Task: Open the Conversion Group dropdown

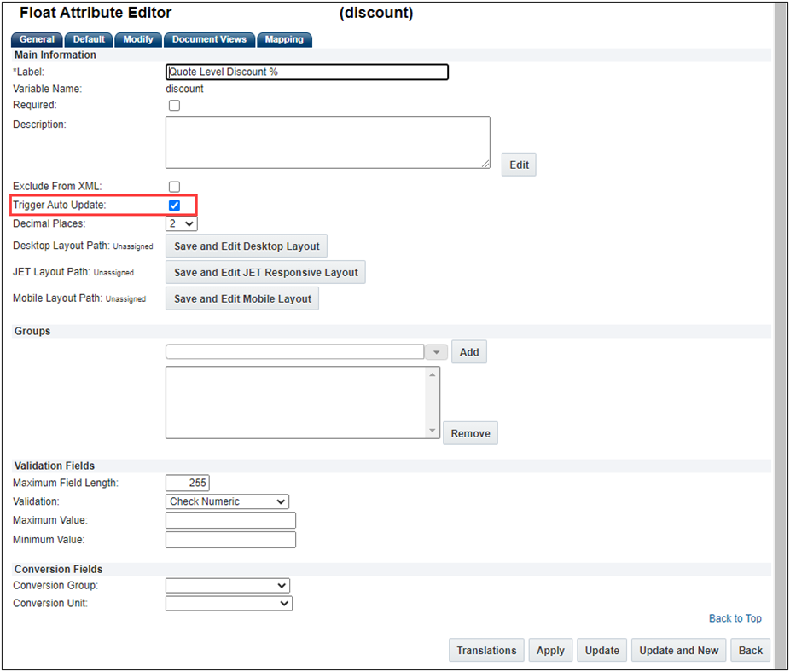Action: coord(227,586)
